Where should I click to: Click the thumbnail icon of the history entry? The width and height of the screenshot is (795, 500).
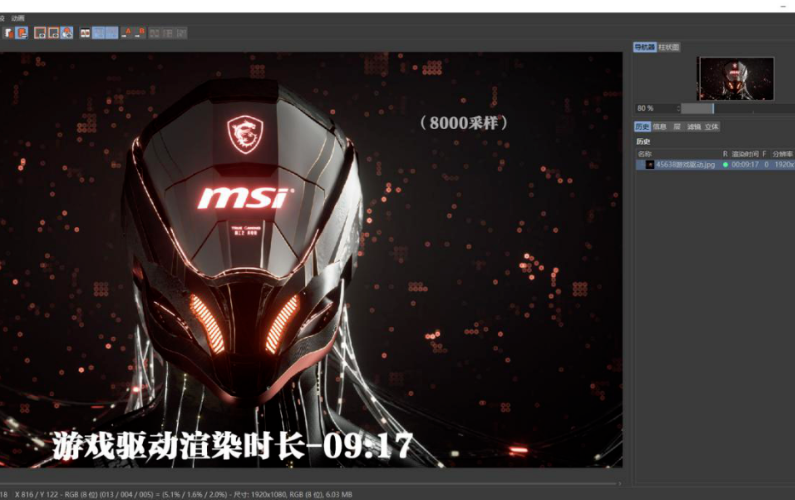point(649,165)
